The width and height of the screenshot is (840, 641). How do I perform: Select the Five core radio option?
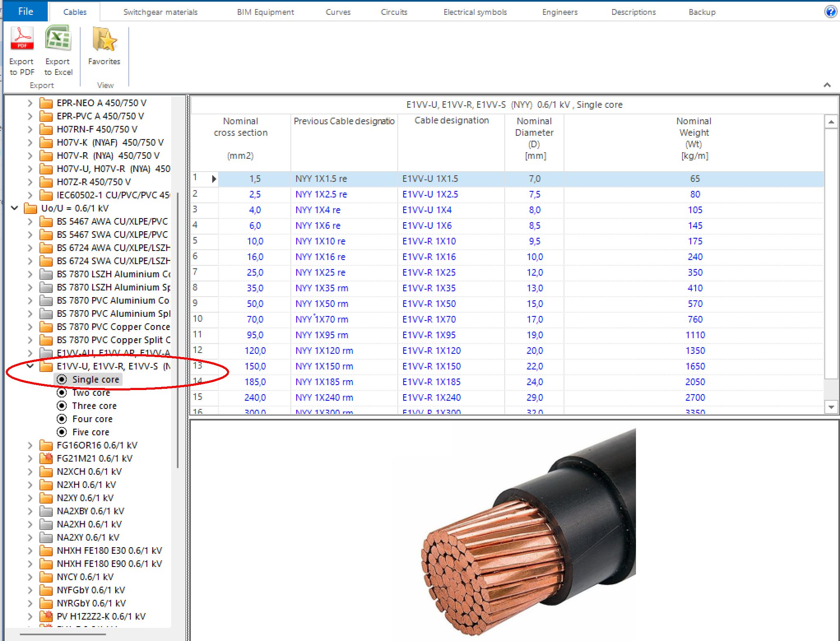[62, 432]
